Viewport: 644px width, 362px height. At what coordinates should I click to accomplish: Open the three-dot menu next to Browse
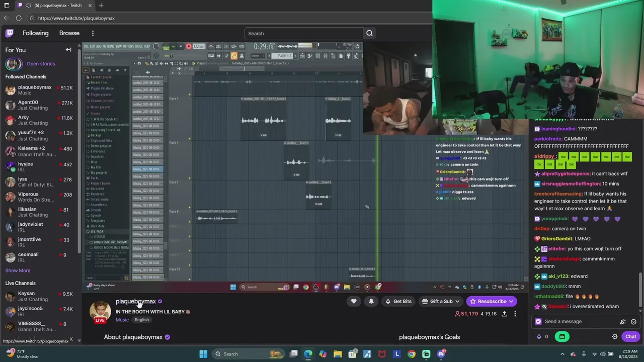pyautogui.click(x=93, y=33)
